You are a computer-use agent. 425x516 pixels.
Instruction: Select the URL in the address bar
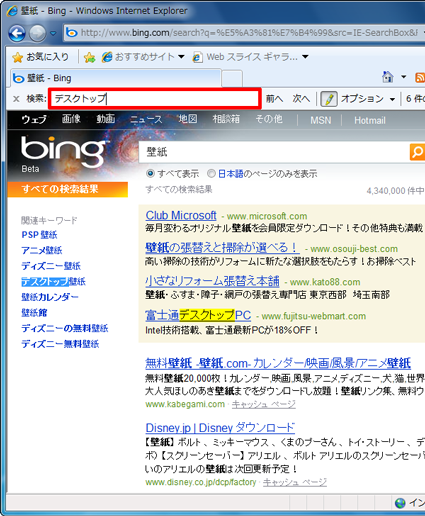coord(249,33)
